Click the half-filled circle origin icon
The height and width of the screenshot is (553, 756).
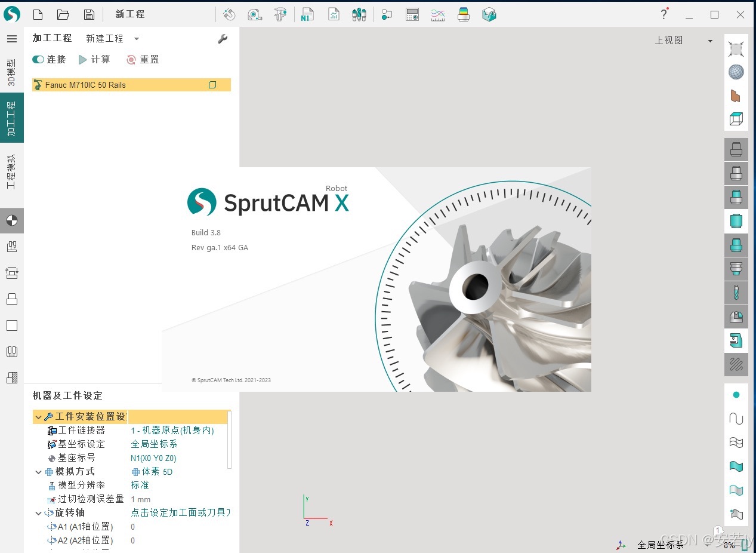[12, 220]
